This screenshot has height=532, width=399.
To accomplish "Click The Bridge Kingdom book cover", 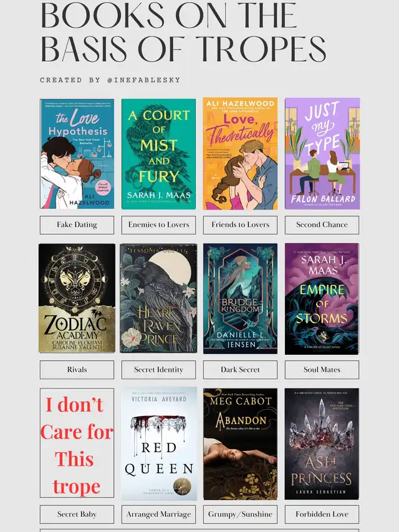I will [240, 299].
